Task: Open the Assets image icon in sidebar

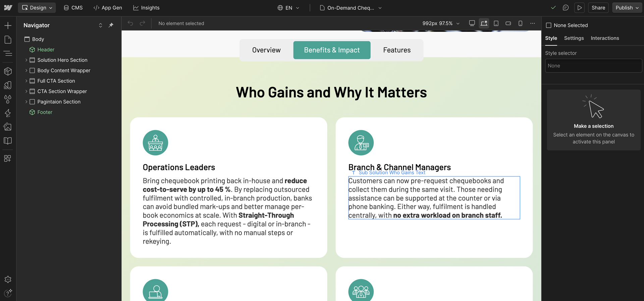Action: coord(8,127)
